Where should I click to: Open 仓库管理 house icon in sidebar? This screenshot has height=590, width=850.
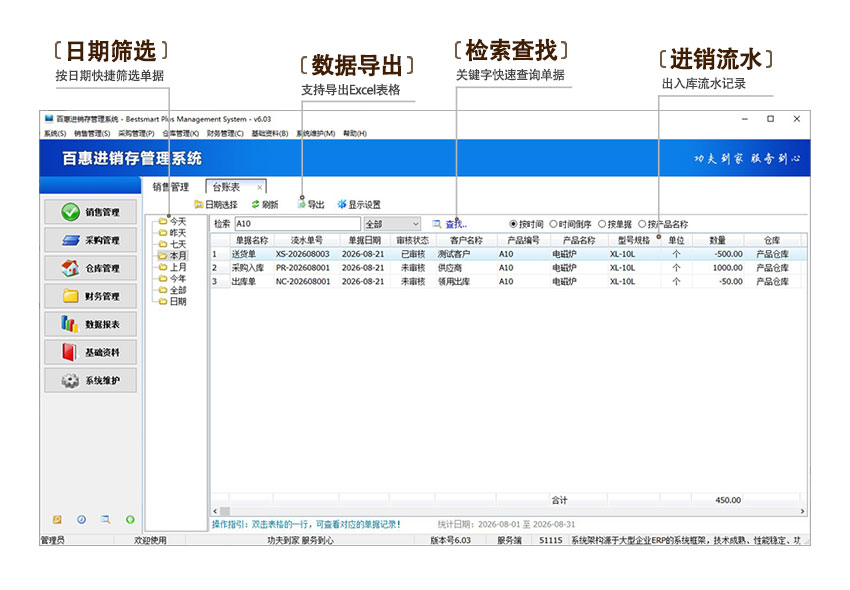pos(70,268)
